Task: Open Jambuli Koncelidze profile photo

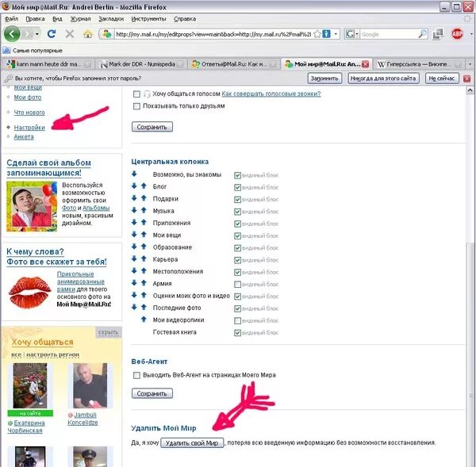Action: (90, 385)
